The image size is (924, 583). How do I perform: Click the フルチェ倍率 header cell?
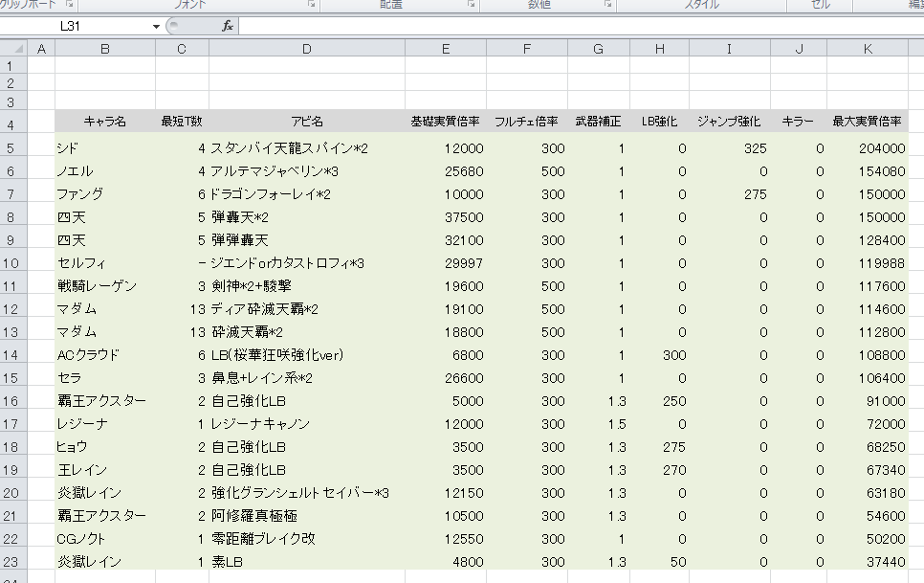point(527,122)
